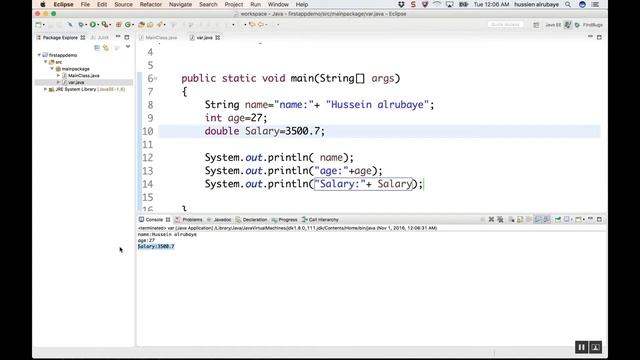Click the New Java Class icon

[128, 24]
